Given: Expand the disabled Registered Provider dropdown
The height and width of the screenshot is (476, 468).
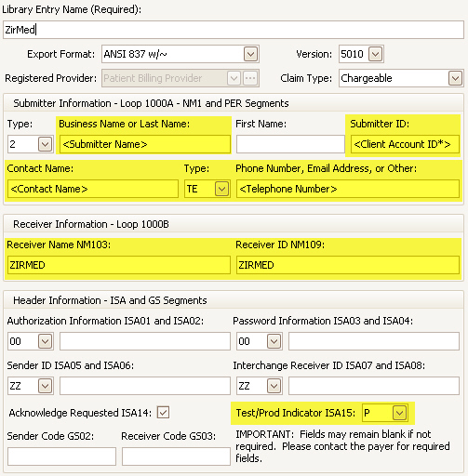Looking at the screenshot, I should click(x=234, y=78).
